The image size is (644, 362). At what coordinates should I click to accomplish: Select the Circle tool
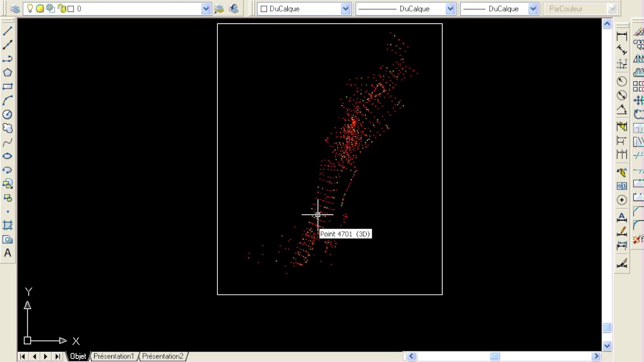tap(8, 115)
